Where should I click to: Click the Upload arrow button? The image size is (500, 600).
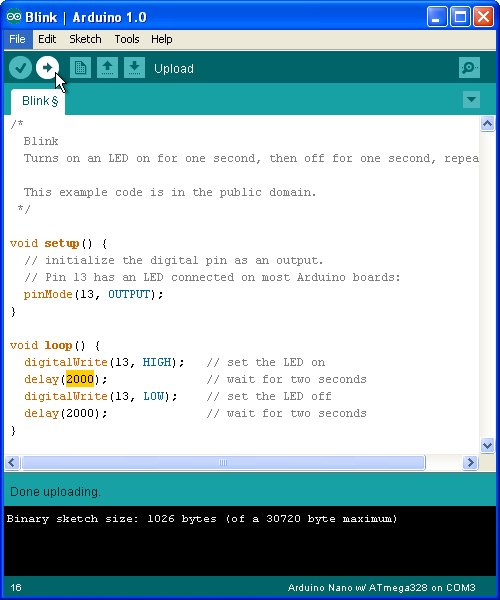click(47, 68)
